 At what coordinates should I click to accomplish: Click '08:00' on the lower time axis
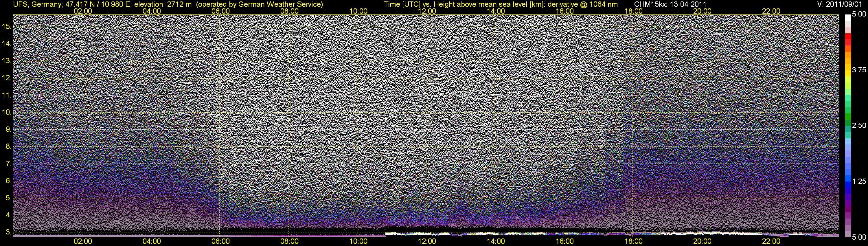click(289, 241)
